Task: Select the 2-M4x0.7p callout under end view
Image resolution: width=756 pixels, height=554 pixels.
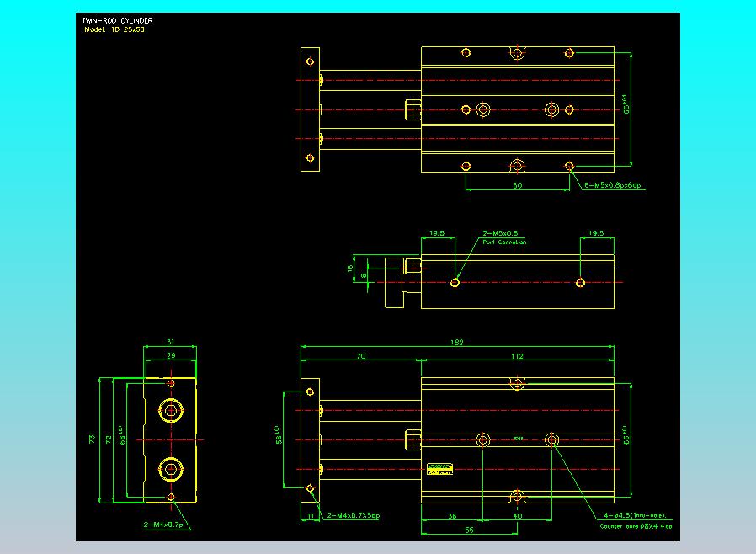Action: pyautogui.click(x=163, y=525)
